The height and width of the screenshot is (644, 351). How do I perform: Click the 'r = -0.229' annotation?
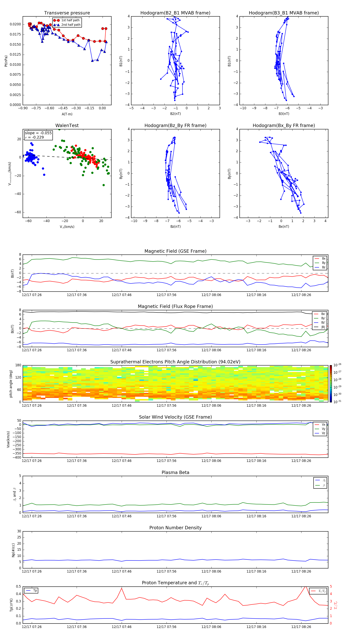pyautogui.click(x=35, y=137)
